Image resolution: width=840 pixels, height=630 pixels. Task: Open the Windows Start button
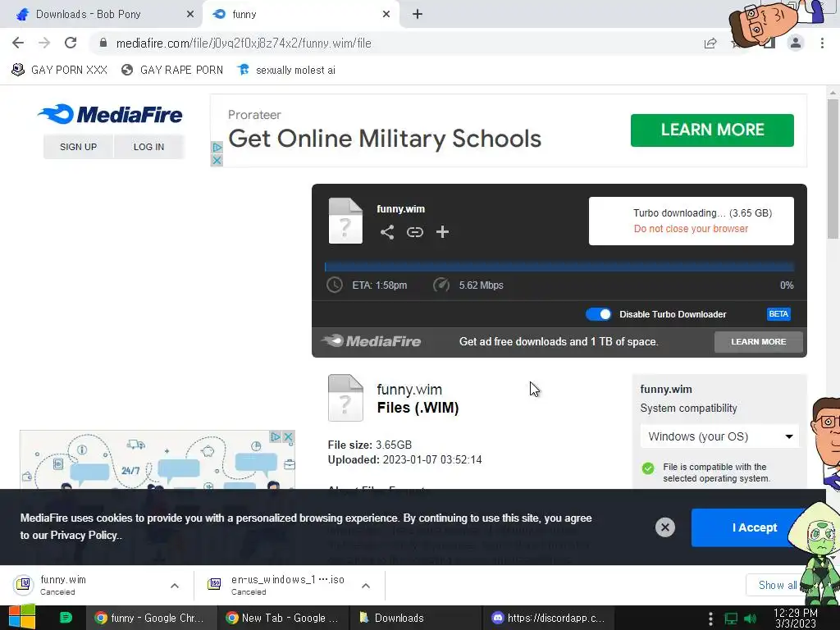22,617
